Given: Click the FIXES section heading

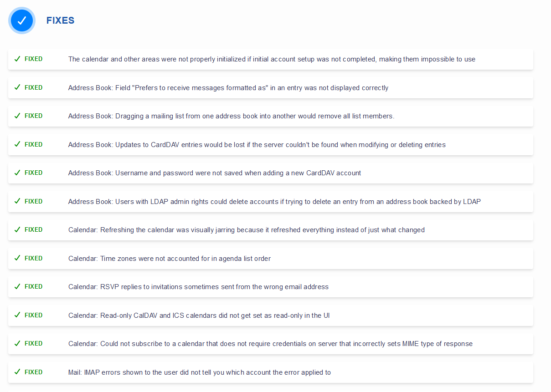Looking at the screenshot, I should coord(60,20).
